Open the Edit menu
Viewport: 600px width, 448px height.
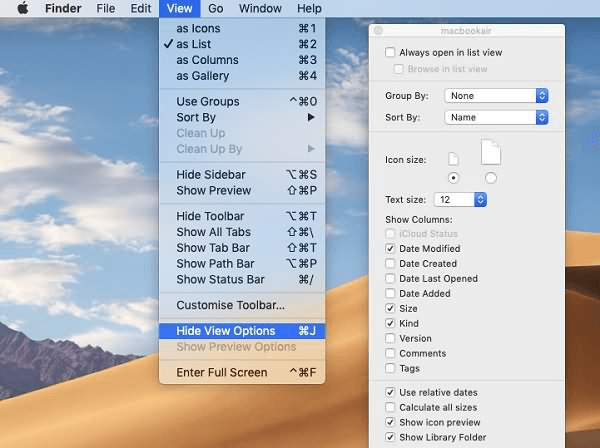coord(140,8)
